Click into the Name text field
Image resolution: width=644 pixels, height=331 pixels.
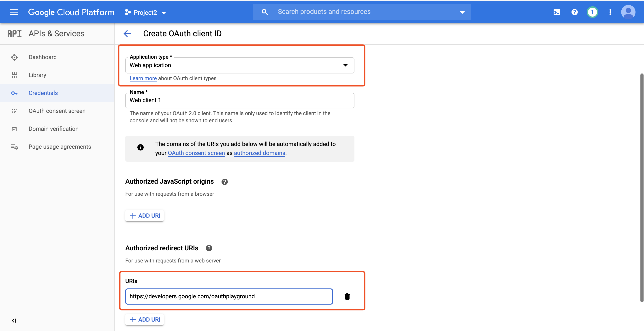point(239,100)
